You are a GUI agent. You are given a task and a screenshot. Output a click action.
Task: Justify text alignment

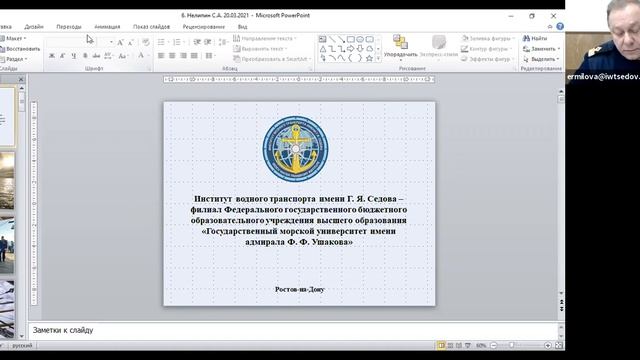click(194, 56)
